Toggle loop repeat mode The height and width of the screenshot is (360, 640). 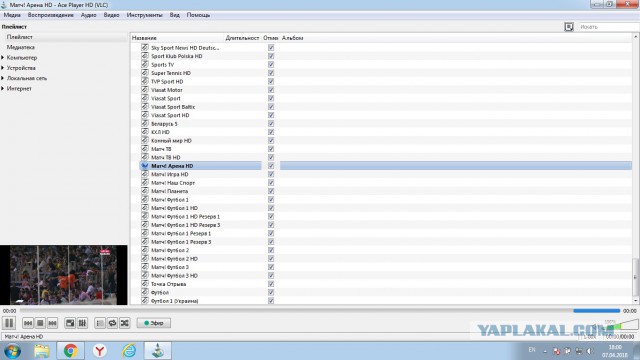112,323
